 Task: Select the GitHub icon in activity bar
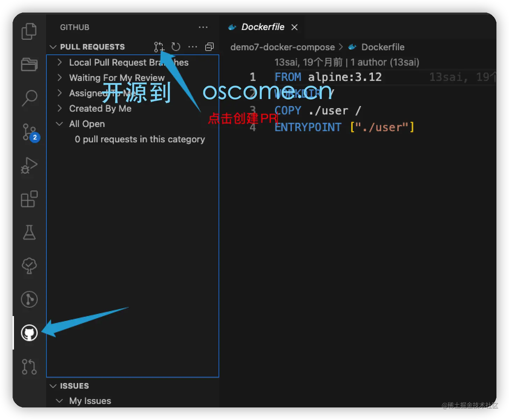pyautogui.click(x=29, y=333)
